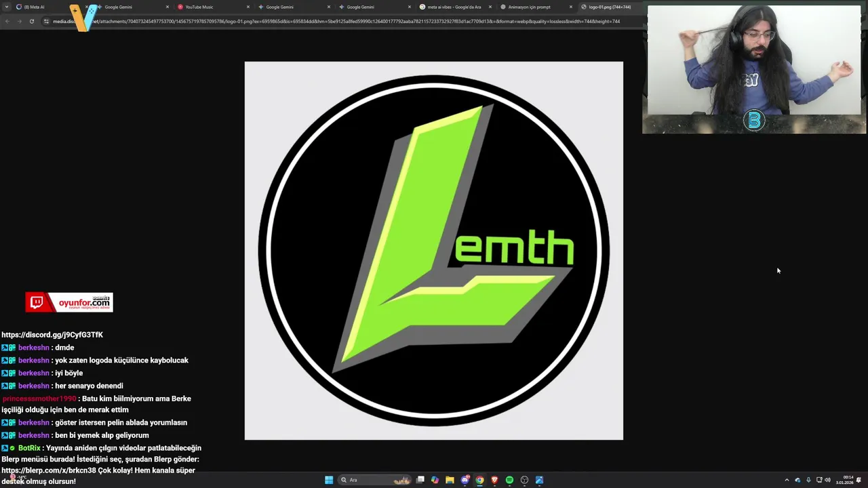Open the notifications bell icon
The image size is (868, 488).
[x=859, y=480]
